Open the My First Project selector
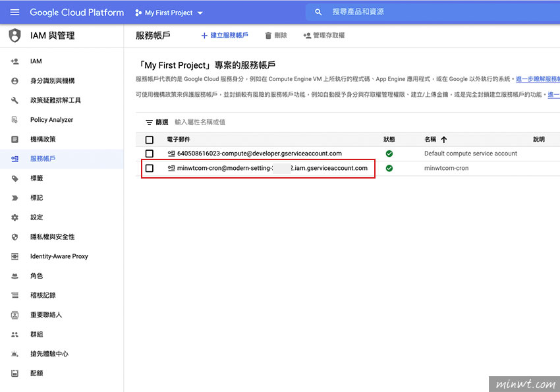This screenshot has height=392, width=560. pos(169,13)
